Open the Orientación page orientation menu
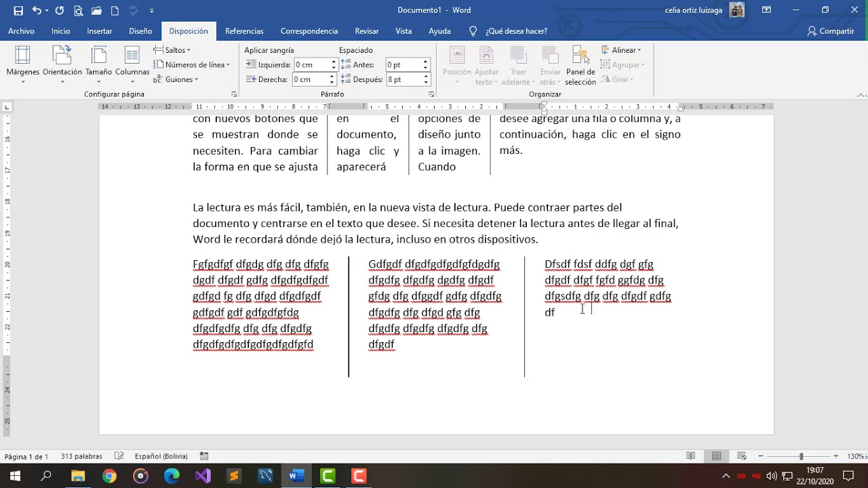This screenshot has height=488, width=868. (62, 66)
